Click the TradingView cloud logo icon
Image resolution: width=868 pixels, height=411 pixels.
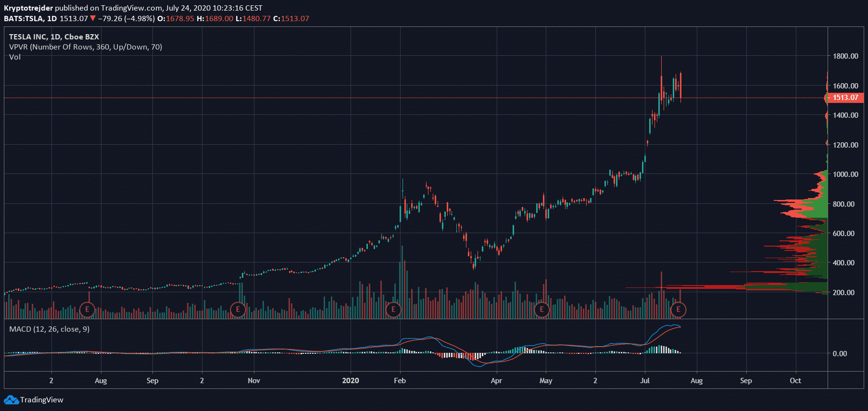(11, 400)
